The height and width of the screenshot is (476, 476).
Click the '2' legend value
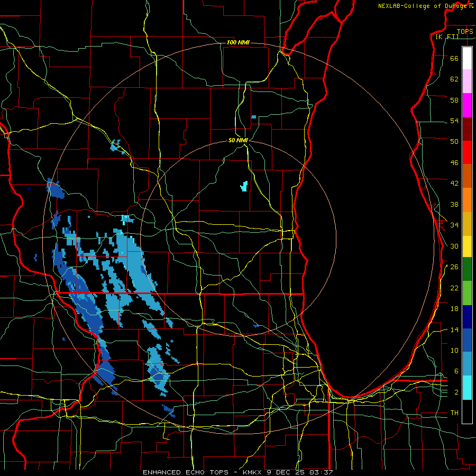[456, 392]
